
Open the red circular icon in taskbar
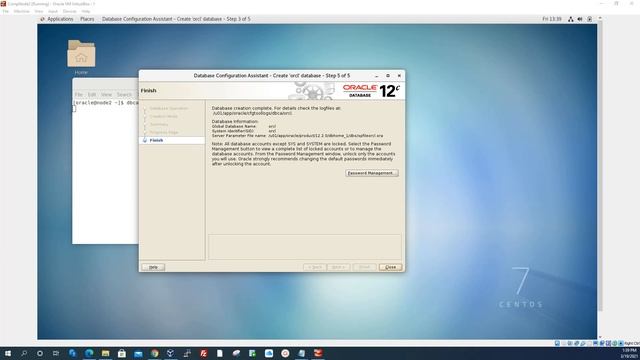(x=285, y=353)
